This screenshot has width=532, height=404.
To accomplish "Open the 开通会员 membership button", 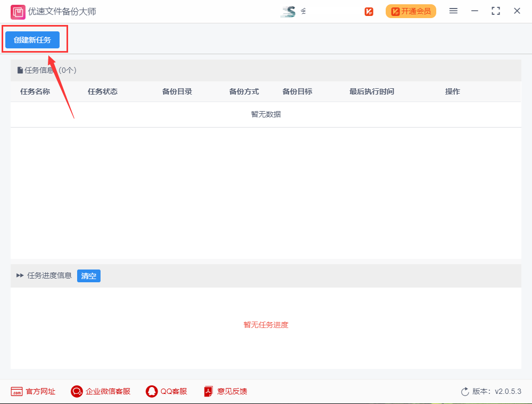I will click(411, 11).
